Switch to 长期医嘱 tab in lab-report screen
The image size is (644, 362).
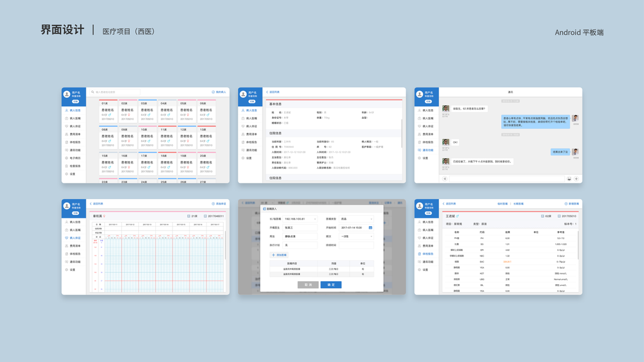[518, 203]
